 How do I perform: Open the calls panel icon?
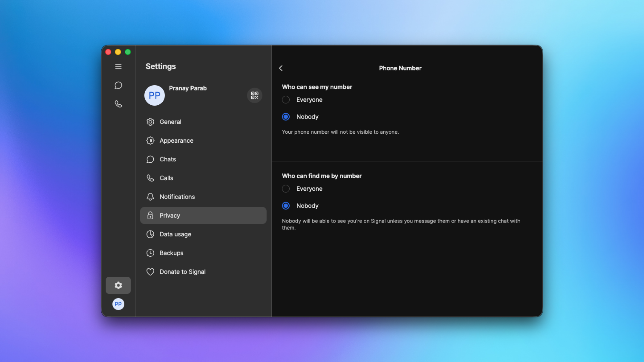pyautogui.click(x=118, y=104)
